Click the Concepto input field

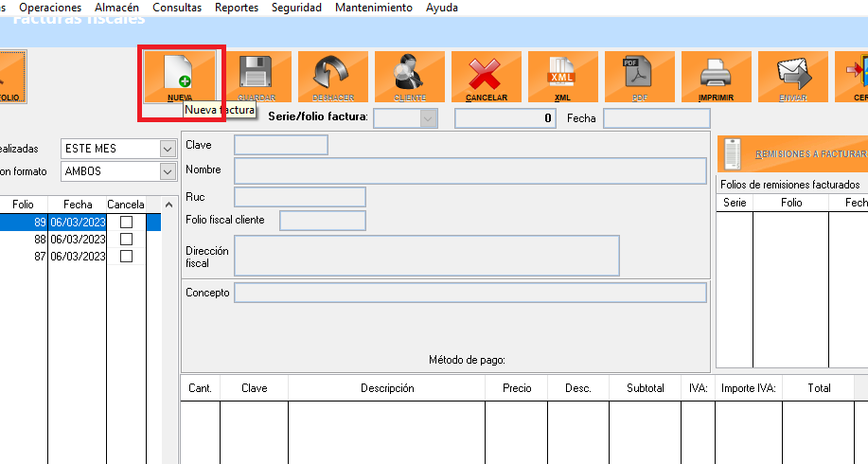pos(470,293)
